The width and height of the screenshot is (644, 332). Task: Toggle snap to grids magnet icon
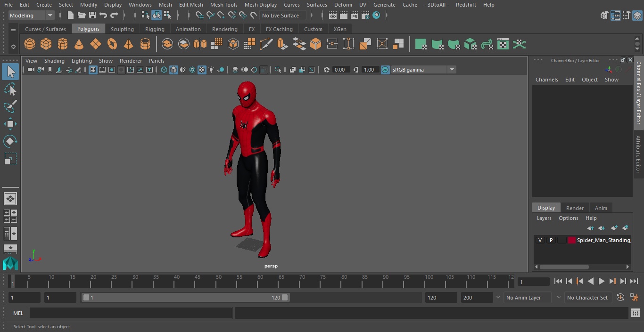[199, 16]
